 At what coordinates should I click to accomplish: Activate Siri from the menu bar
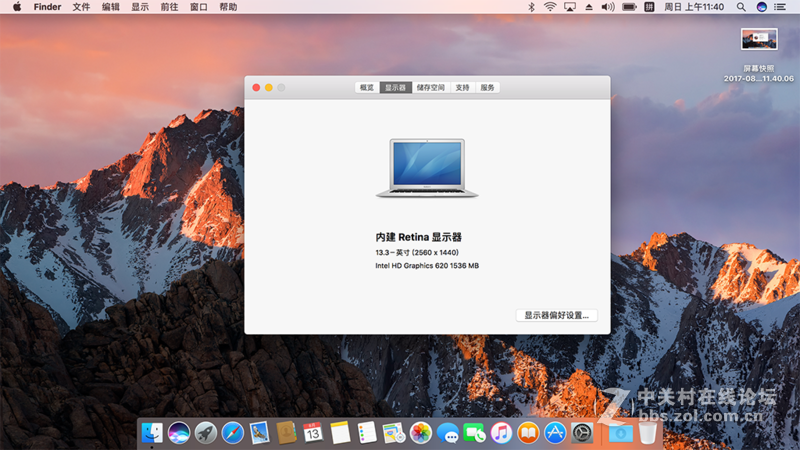[x=761, y=7]
